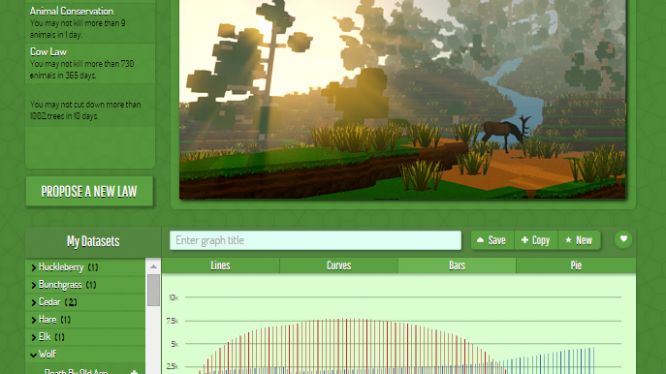The image size is (666, 374).
Task: Click the datasets list scrollbar thumb
Action: (x=153, y=290)
